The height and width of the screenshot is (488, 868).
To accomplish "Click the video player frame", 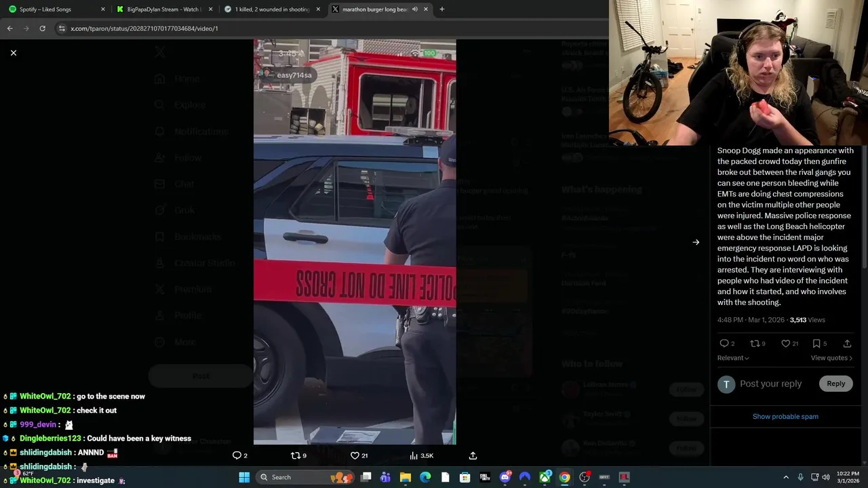I will 355,242.
